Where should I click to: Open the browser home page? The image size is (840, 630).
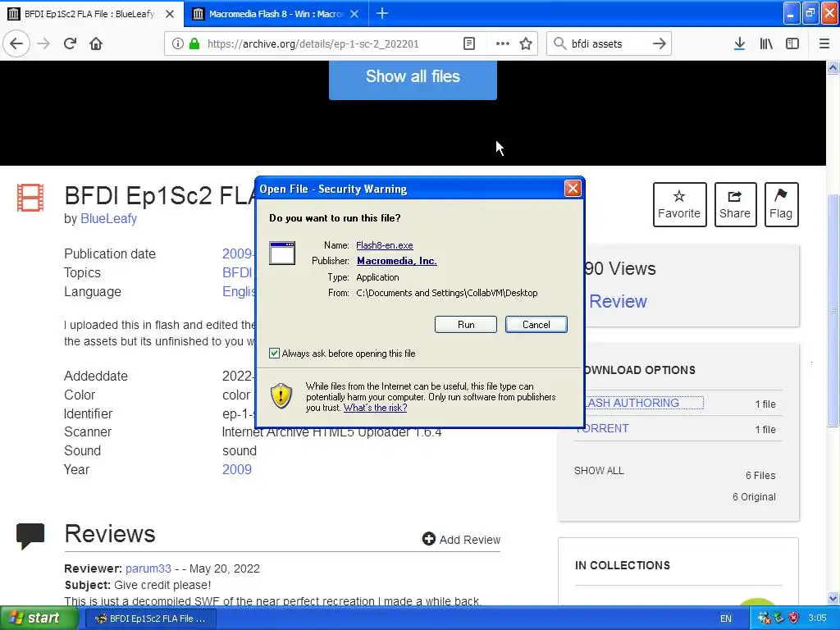click(x=96, y=44)
